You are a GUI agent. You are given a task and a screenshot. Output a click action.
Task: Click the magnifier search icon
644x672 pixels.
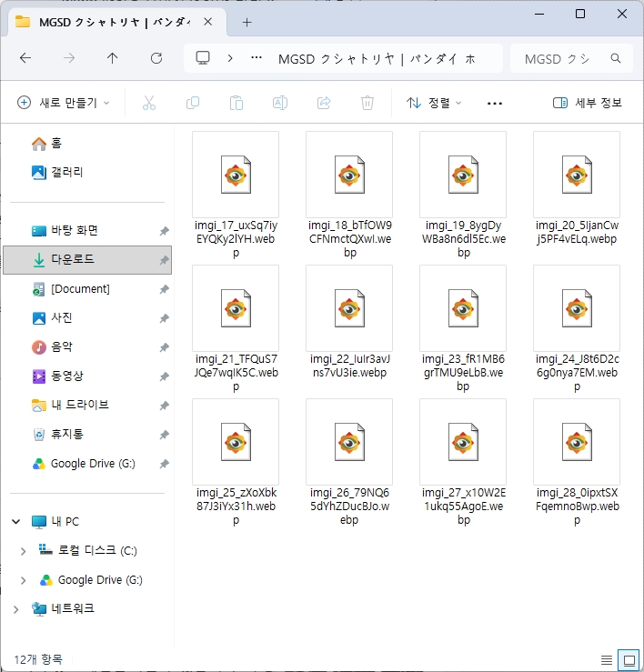(616, 58)
